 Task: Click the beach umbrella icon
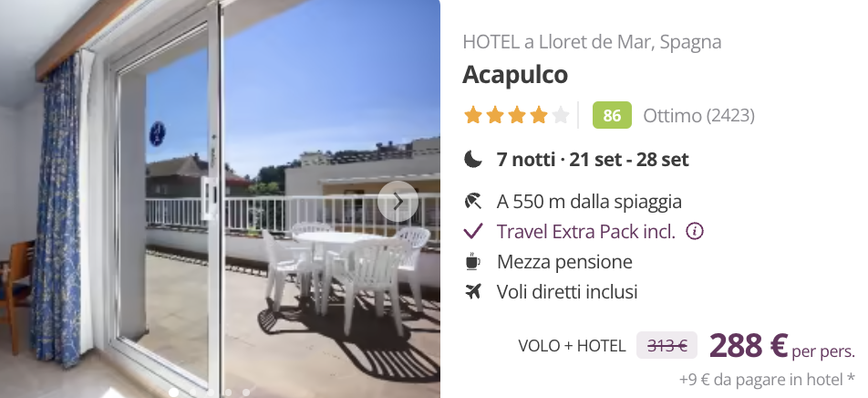[x=472, y=201]
